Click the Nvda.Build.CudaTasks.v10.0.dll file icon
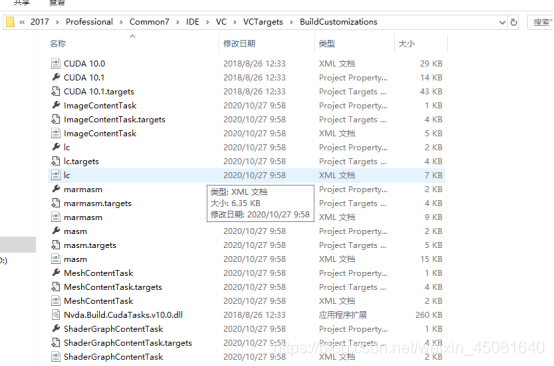 tap(55, 314)
